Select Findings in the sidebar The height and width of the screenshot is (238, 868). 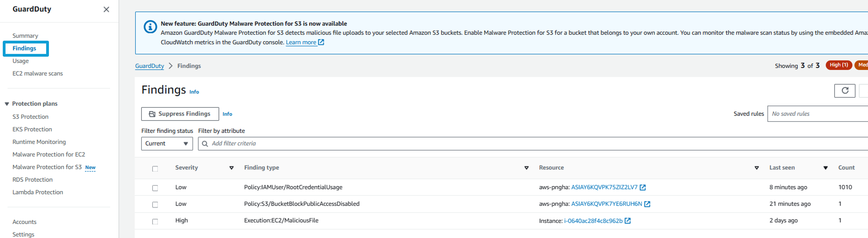click(24, 48)
